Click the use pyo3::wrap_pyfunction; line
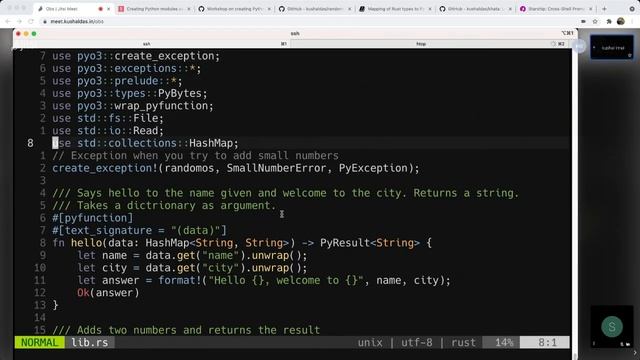The width and height of the screenshot is (640, 360). 133,106
